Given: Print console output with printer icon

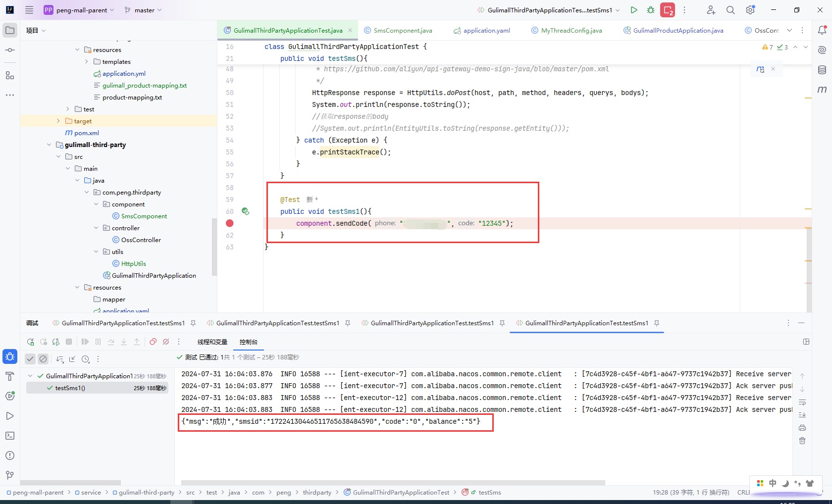Looking at the screenshot, I should click(x=802, y=428).
